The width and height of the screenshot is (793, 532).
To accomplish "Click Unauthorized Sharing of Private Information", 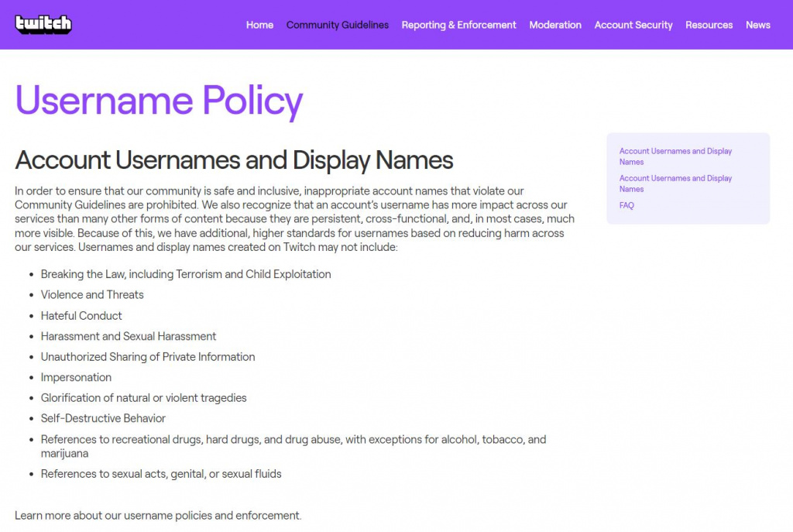I will click(148, 357).
